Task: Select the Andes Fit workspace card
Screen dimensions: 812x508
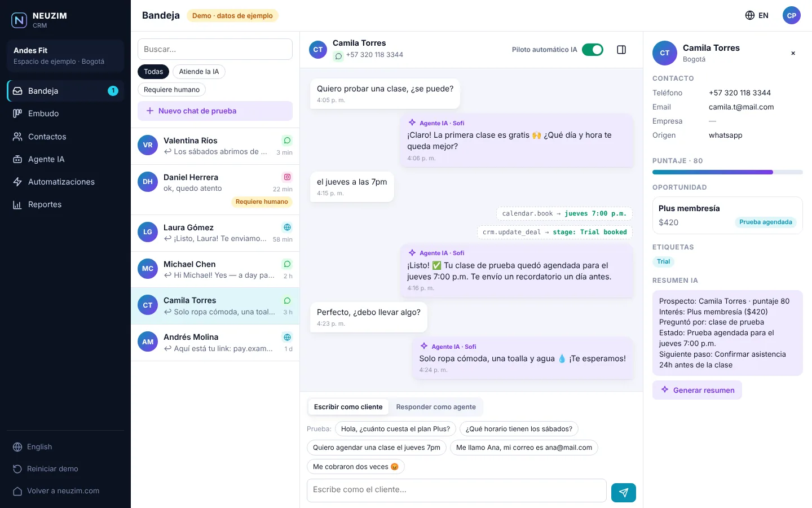Action: (x=65, y=56)
